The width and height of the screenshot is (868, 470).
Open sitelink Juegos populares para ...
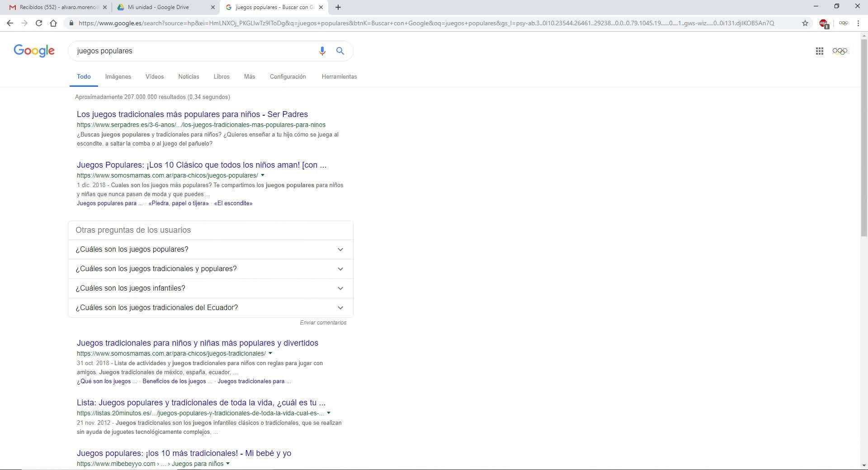pos(110,203)
